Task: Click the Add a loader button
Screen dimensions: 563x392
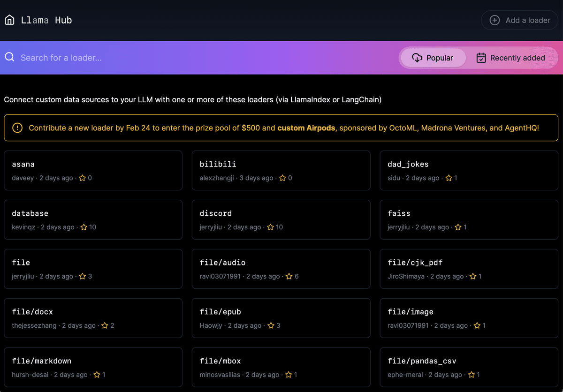Action: (519, 20)
